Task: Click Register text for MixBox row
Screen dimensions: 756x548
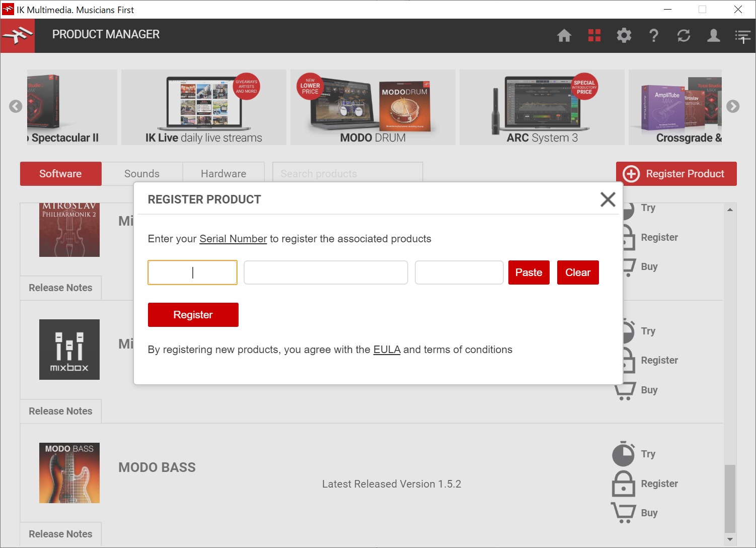Action: (x=659, y=360)
